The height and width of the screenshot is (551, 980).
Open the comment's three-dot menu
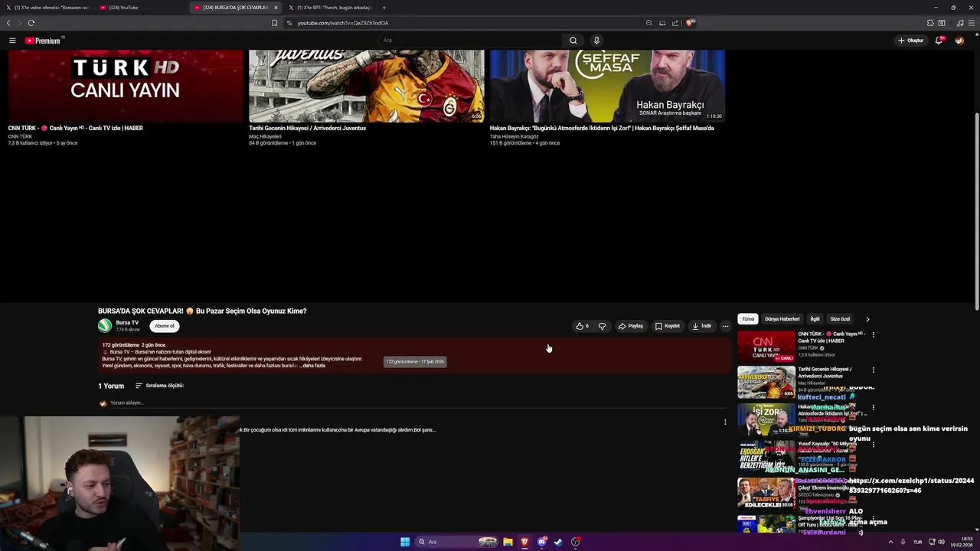click(x=725, y=422)
